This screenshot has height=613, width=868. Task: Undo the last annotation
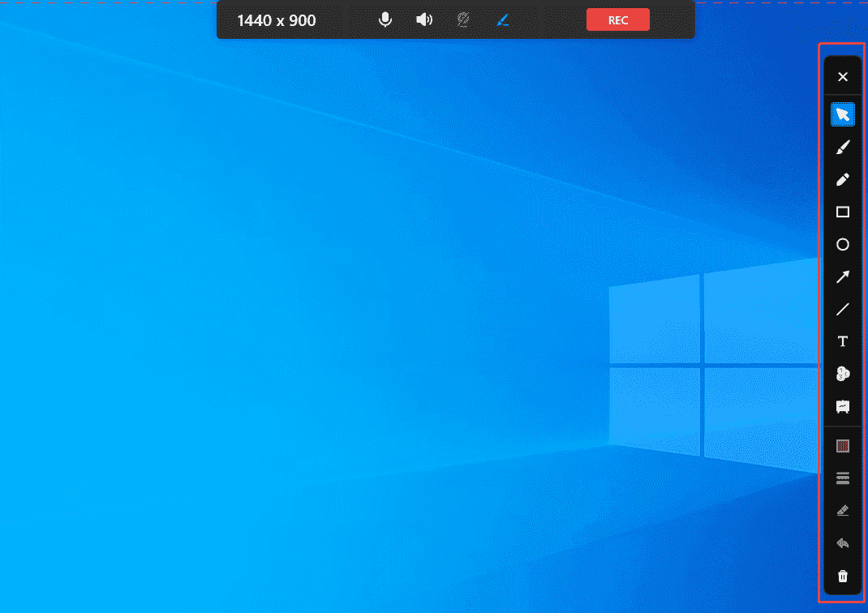842,542
